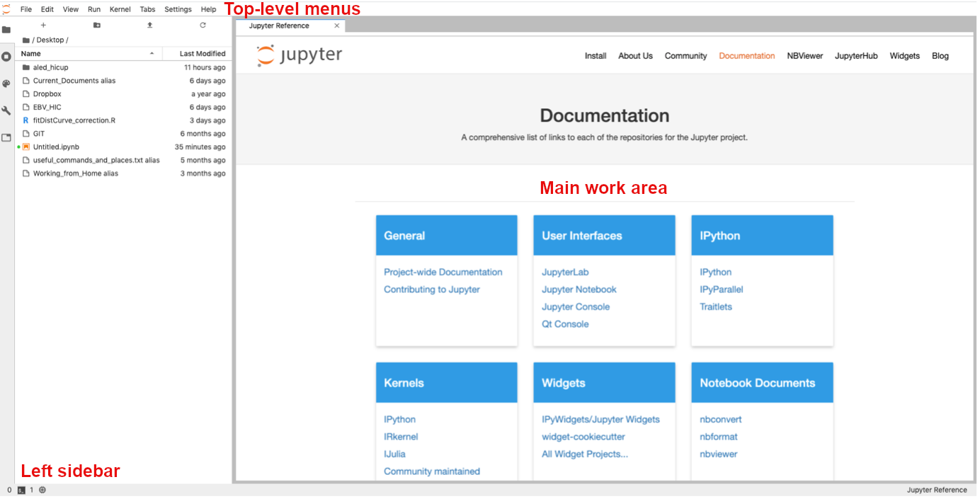Screen dimensions: 980x499
Task: Open JupyterHub navigation link
Action: (x=856, y=56)
